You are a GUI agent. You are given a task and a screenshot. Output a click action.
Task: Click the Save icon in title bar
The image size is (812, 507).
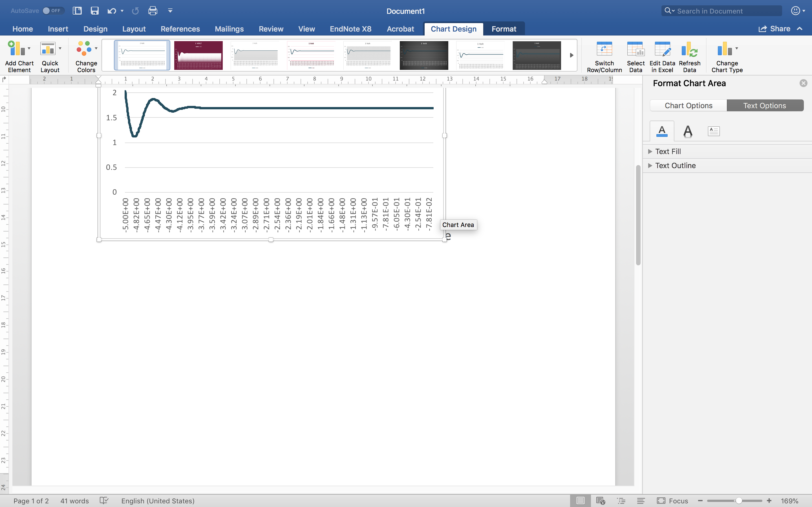pyautogui.click(x=95, y=11)
